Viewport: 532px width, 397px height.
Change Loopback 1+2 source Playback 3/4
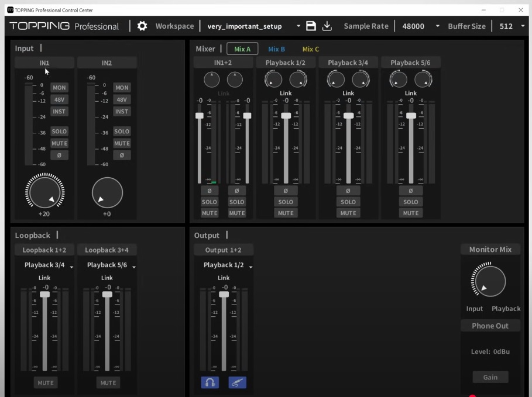[49, 265]
